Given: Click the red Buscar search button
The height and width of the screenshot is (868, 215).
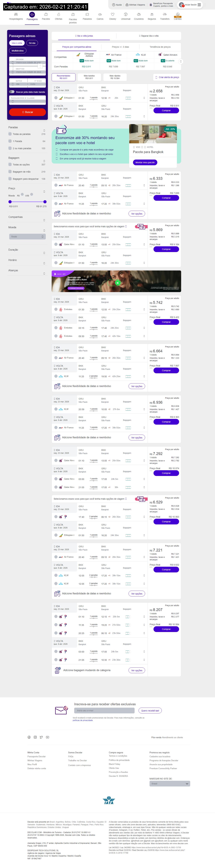Looking at the screenshot, I should (x=27, y=112).
